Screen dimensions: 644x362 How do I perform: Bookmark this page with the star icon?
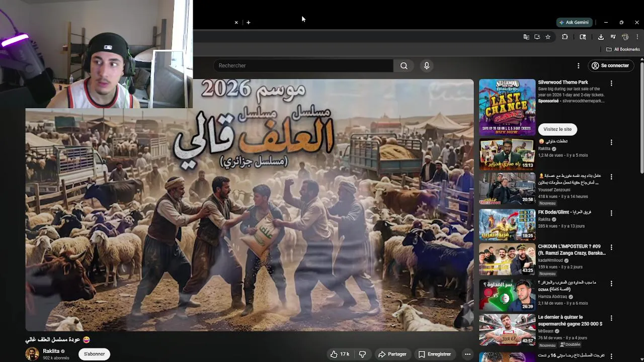(x=548, y=37)
